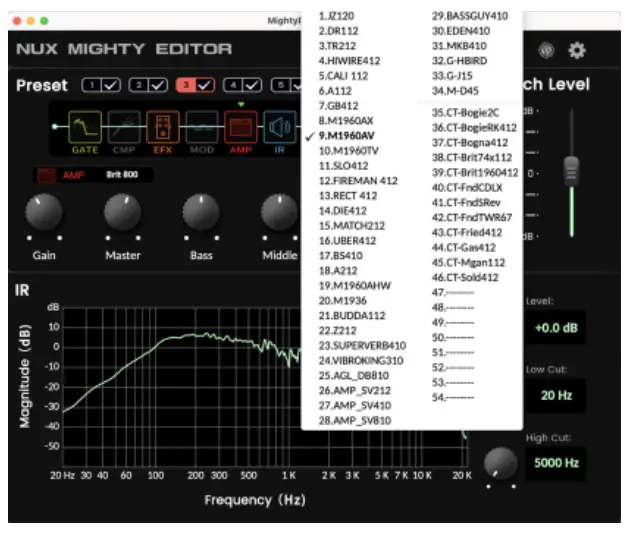
Task: Select 34.M-D45 acoustic IR
Action: [x=455, y=91]
